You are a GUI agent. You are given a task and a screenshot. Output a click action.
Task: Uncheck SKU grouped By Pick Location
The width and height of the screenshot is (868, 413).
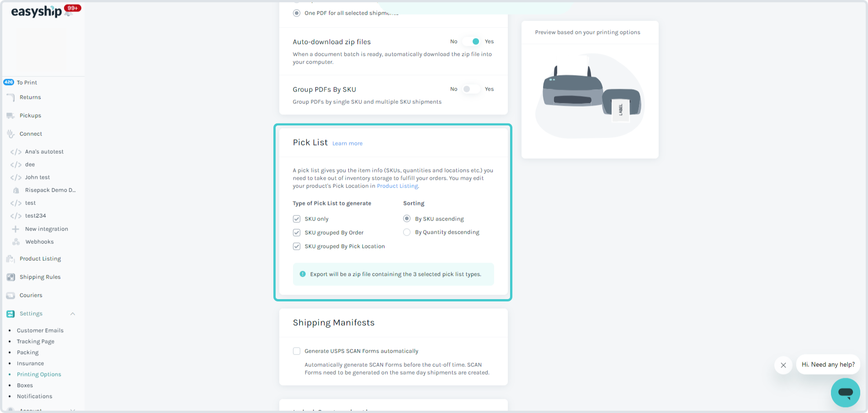point(297,247)
